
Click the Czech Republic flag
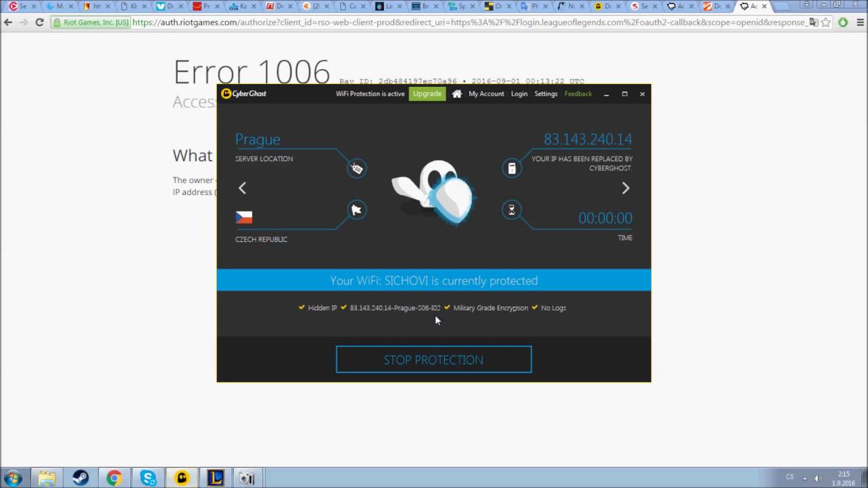click(x=244, y=217)
